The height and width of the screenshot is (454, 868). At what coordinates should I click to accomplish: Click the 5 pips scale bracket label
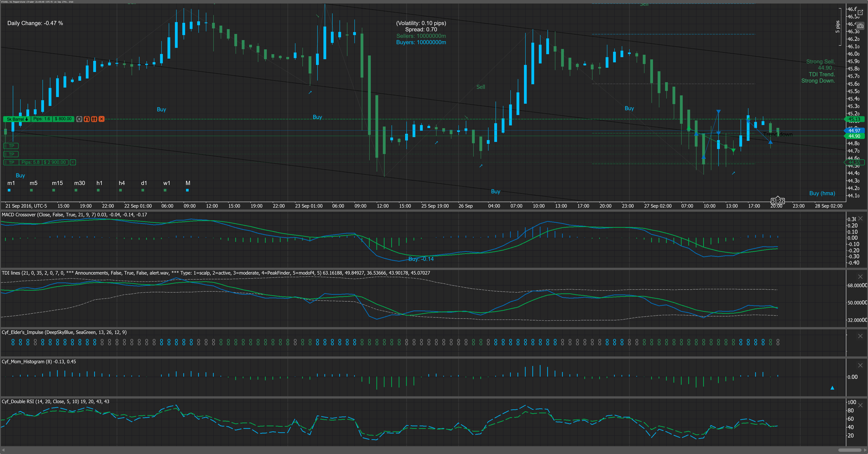[x=837, y=27]
